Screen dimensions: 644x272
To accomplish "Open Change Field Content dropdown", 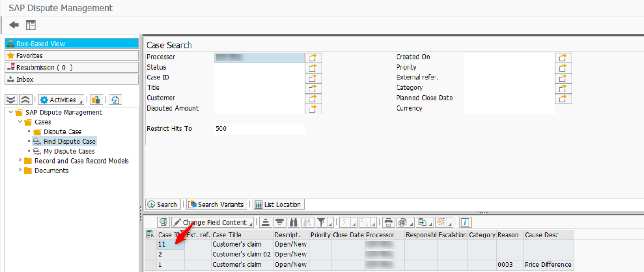I will click(x=213, y=222).
